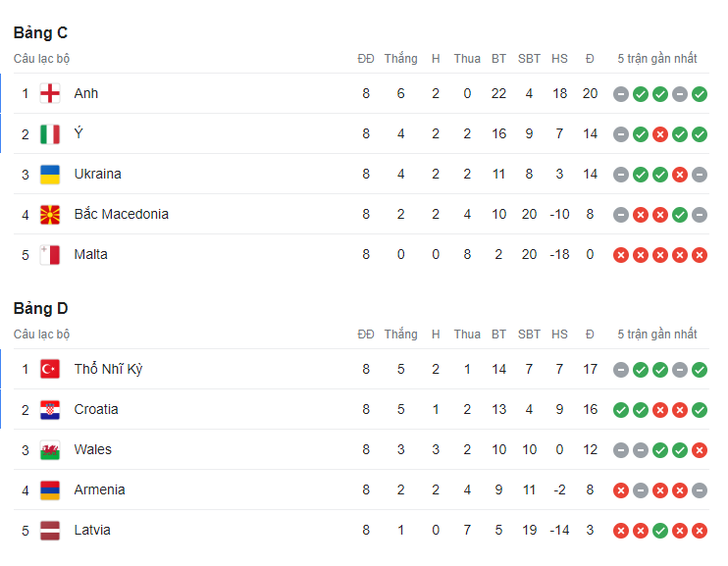The width and height of the screenshot is (728, 566).
Task: Click the Bảng D group heading
Action: tap(40, 309)
